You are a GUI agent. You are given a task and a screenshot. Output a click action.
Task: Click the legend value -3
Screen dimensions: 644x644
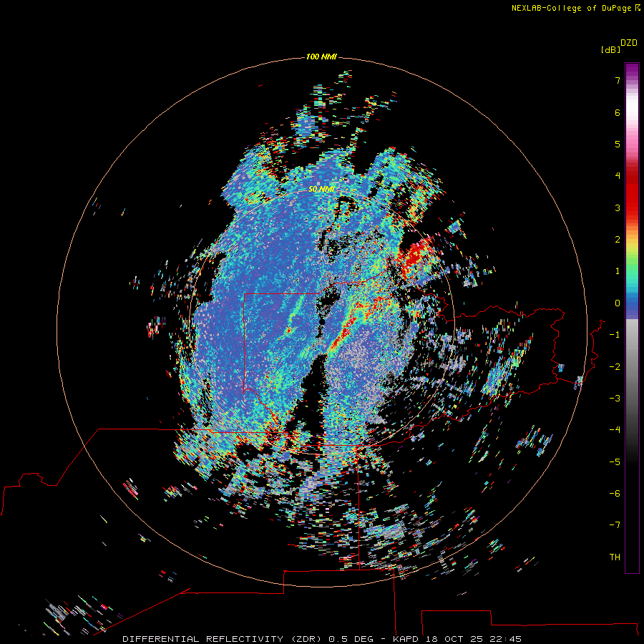(x=615, y=398)
